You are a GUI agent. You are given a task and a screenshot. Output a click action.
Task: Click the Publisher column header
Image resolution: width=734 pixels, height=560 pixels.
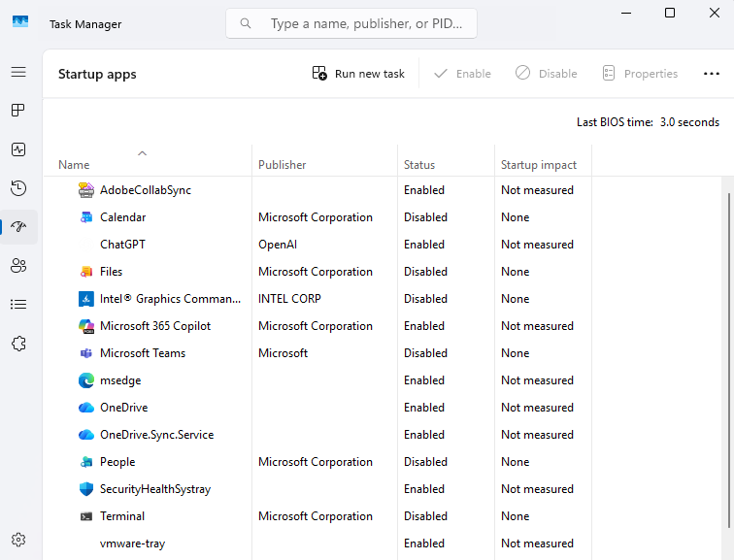tap(282, 165)
